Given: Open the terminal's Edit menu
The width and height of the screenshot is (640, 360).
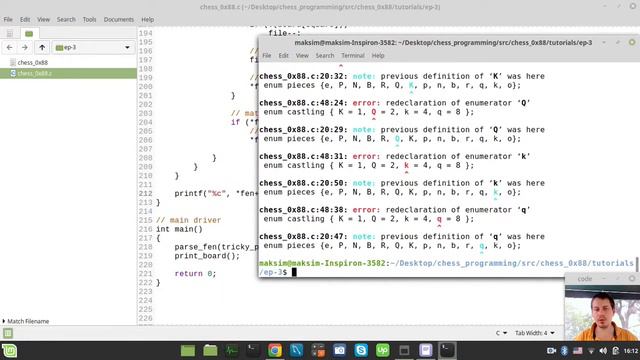Looking at the screenshot, I should point(283,56).
